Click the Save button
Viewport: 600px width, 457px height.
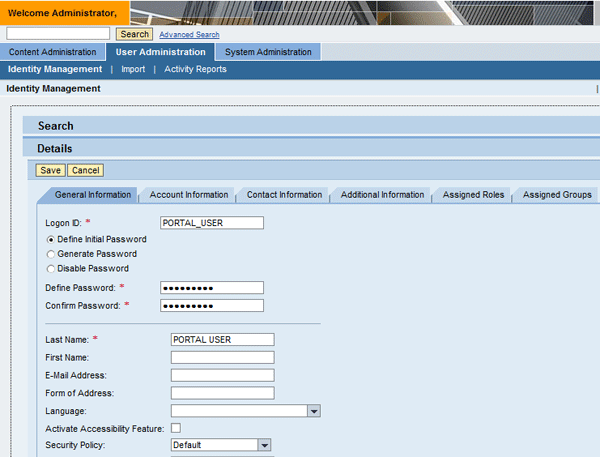(51, 170)
